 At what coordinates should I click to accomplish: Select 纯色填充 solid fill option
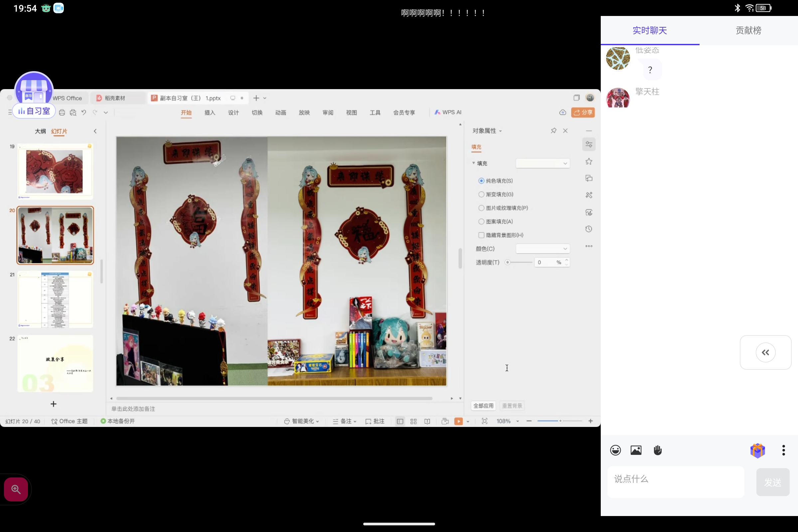[x=496, y=181]
